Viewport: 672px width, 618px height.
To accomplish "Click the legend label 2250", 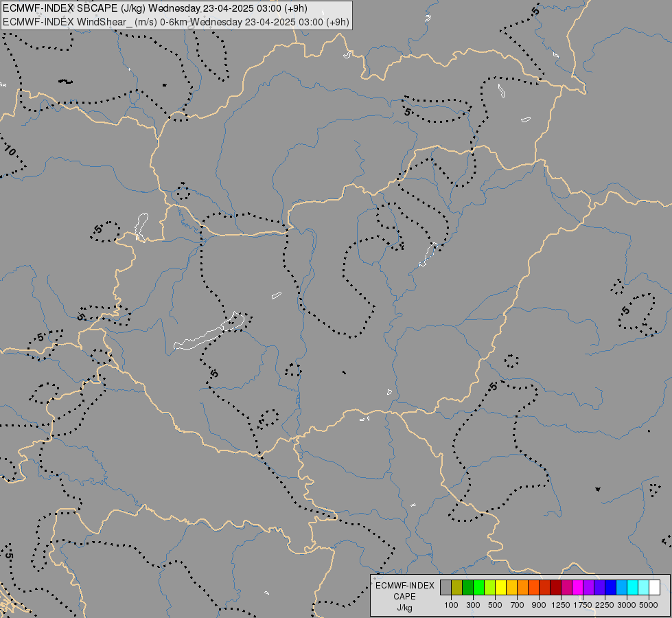I will pyautogui.click(x=605, y=605).
